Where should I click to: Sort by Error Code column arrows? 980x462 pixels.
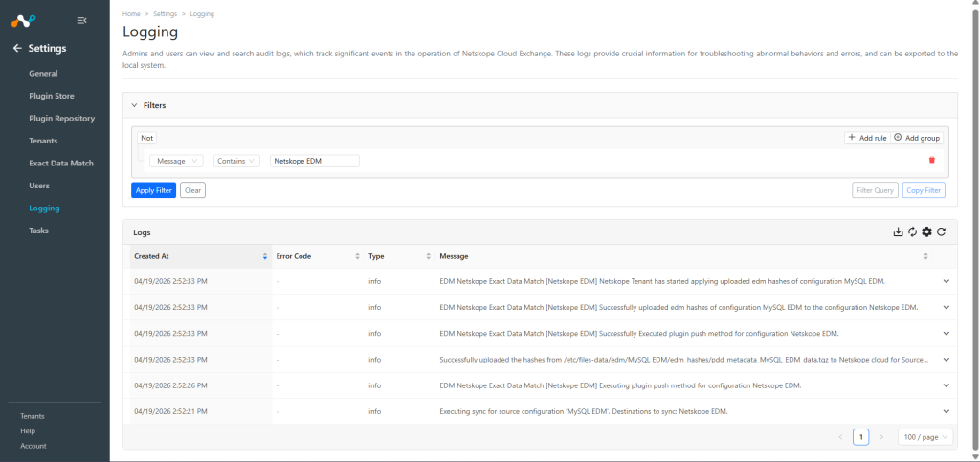pos(358,256)
